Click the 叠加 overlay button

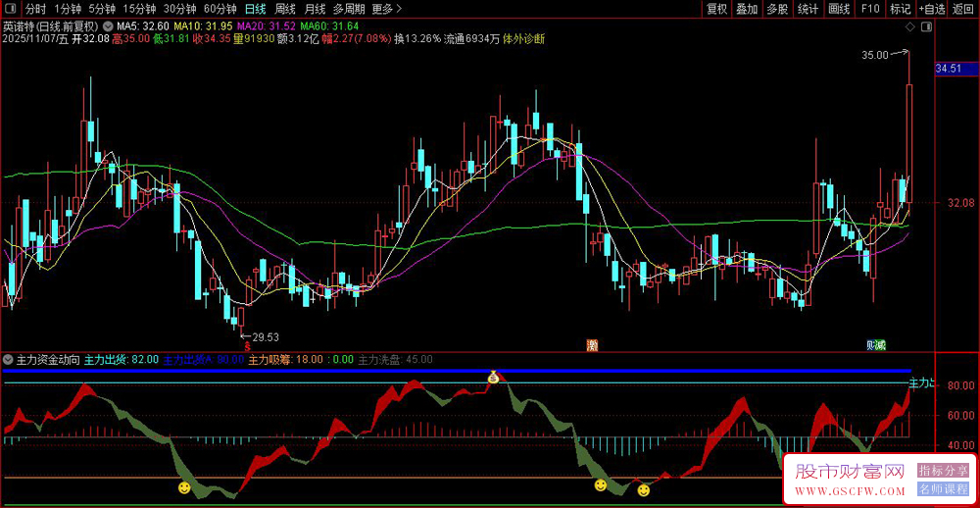pyautogui.click(x=747, y=9)
